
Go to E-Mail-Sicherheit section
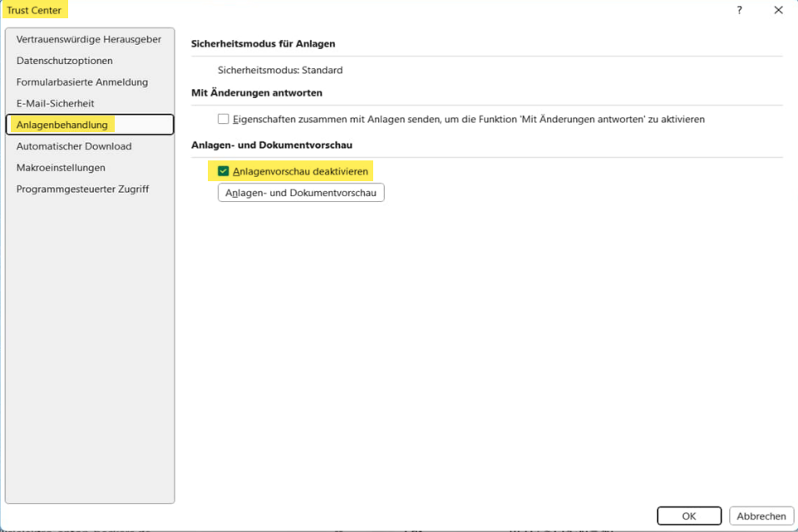click(x=56, y=104)
